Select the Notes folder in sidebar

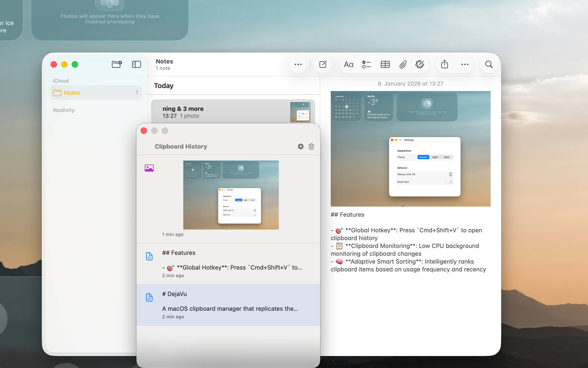(96, 92)
